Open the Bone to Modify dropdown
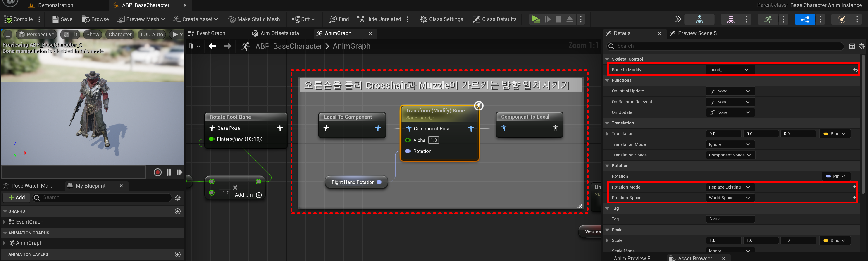The width and height of the screenshot is (868, 261). pyautogui.click(x=730, y=70)
